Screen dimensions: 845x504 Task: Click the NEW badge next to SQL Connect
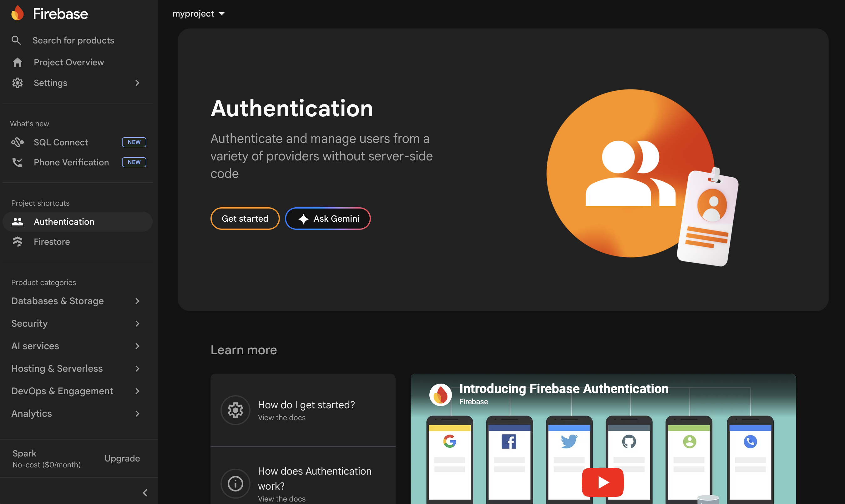[134, 142]
